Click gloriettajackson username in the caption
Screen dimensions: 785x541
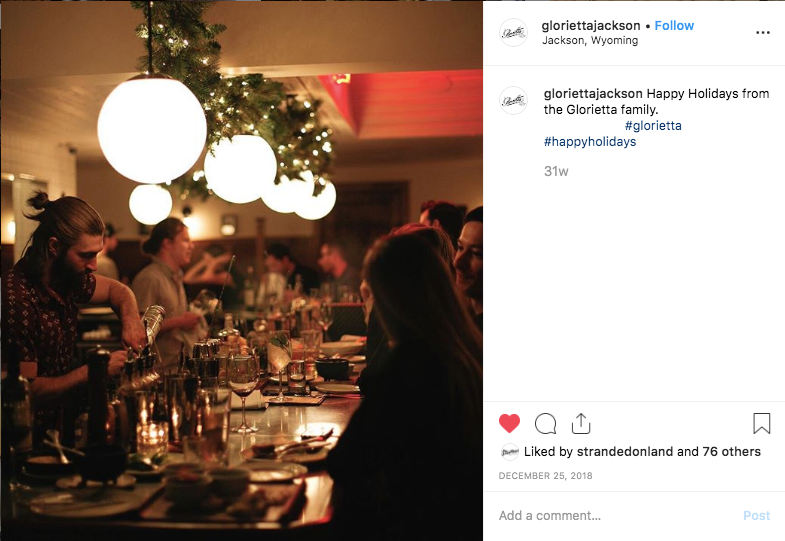point(593,94)
